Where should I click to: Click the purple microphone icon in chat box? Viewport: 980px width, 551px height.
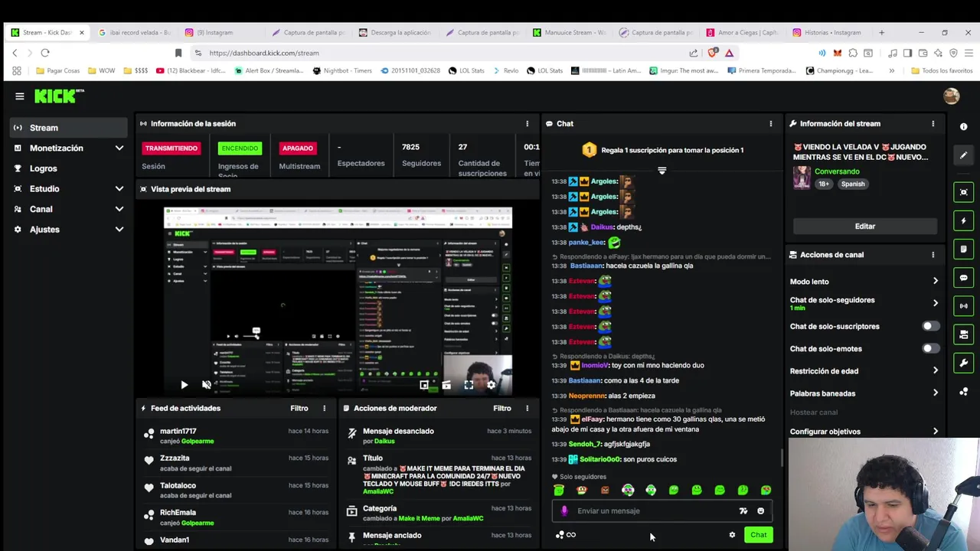(564, 510)
